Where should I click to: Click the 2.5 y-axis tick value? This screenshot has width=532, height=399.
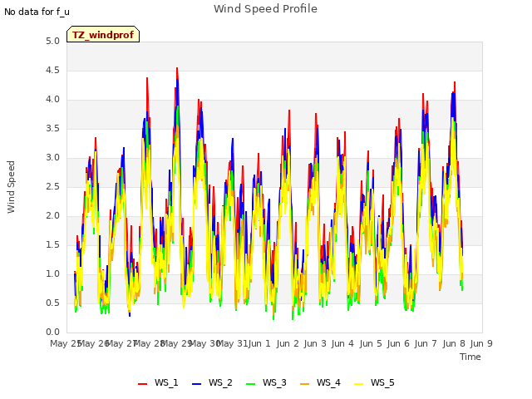pos(52,186)
